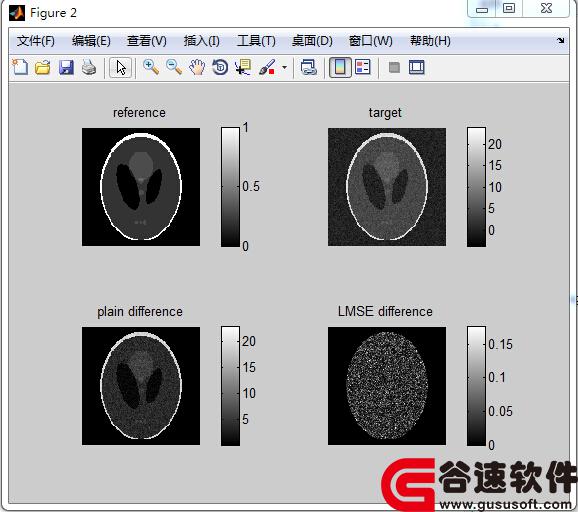Open the 文件(F) menu
This screenshot has height=512, width=578.
(35, 41)
